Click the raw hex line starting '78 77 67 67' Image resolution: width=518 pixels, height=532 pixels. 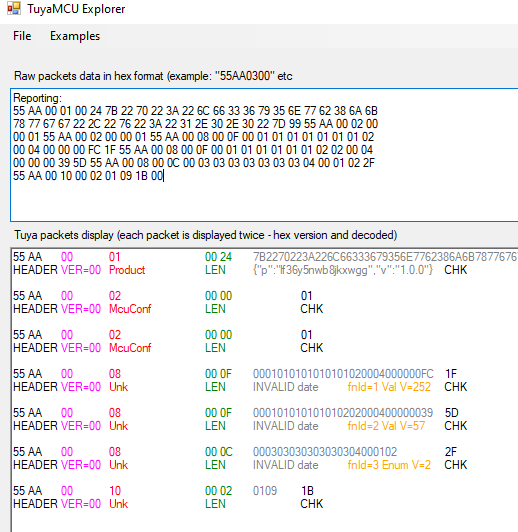[x=196, y=124]
